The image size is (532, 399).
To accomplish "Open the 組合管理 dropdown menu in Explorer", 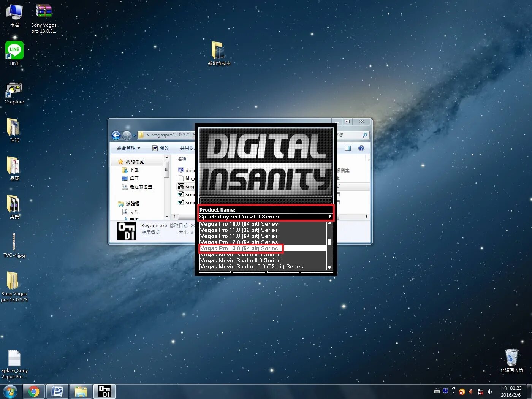I will coord(128,148).
